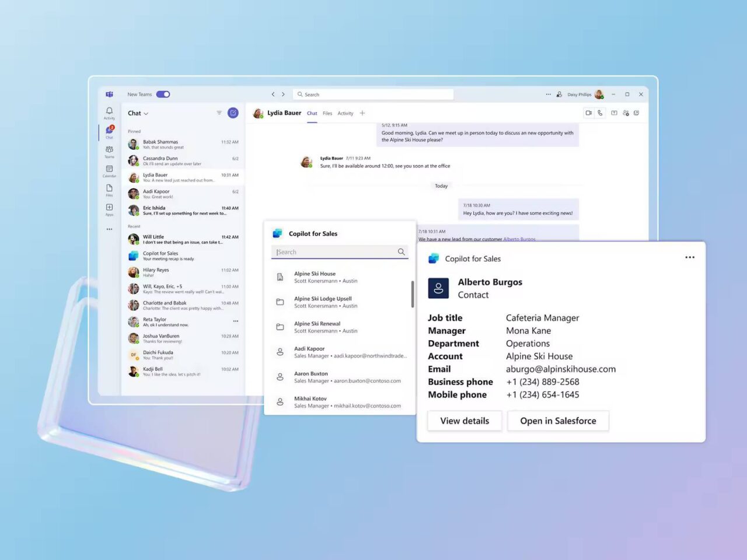Open more options on the Copilot for Sales card
Image resolution: width=747 pixels, height=560 pixels.
pyautogui.click(x=690, y=257)
